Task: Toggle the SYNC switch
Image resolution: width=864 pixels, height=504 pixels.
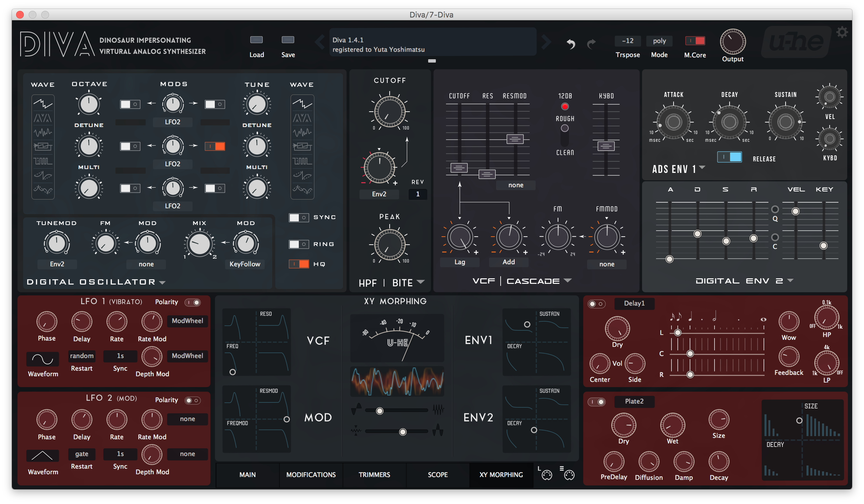Action: (299, 218)
